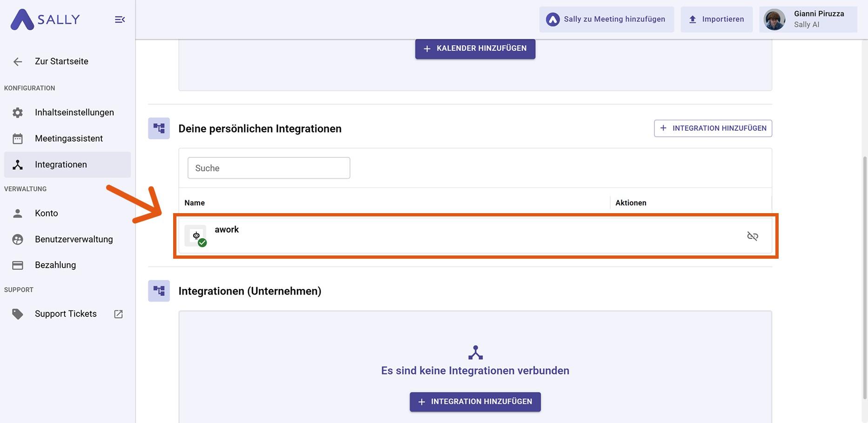Open Inhaltseinstellungen from the sidebar

coord(74,113)
